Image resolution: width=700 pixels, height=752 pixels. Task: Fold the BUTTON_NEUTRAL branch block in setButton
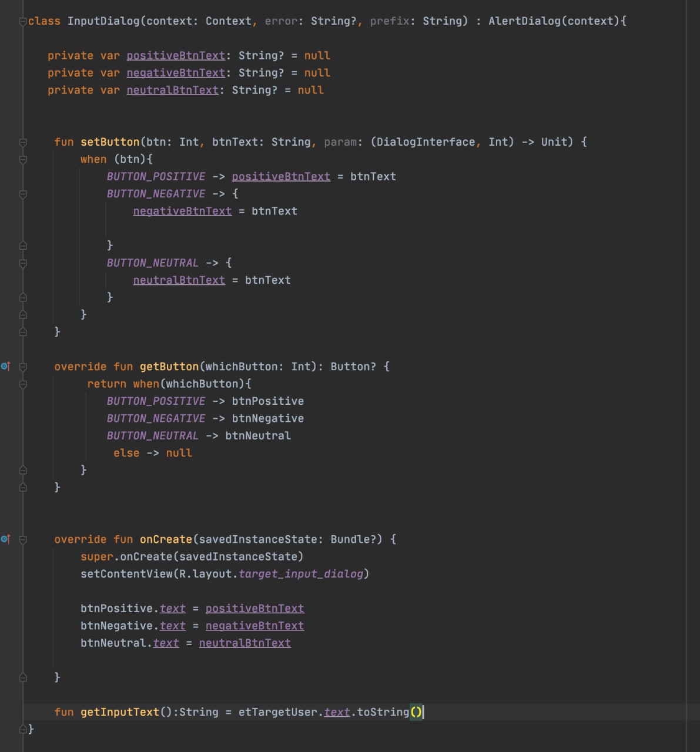coord(23,263)
